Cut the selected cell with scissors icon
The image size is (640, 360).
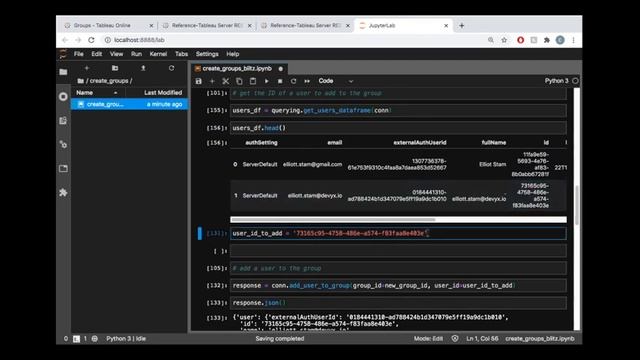[x=226, y=81]
